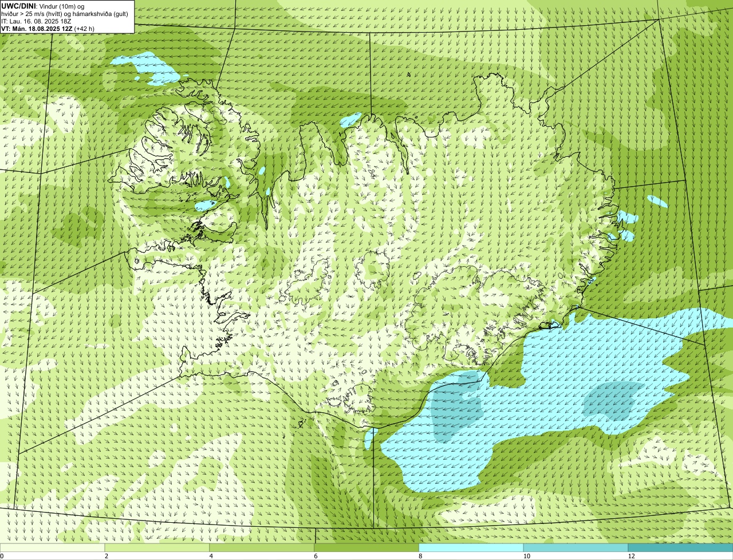Click the "12" label of the wind scale
733x560 pixels.
pos(631,556)
